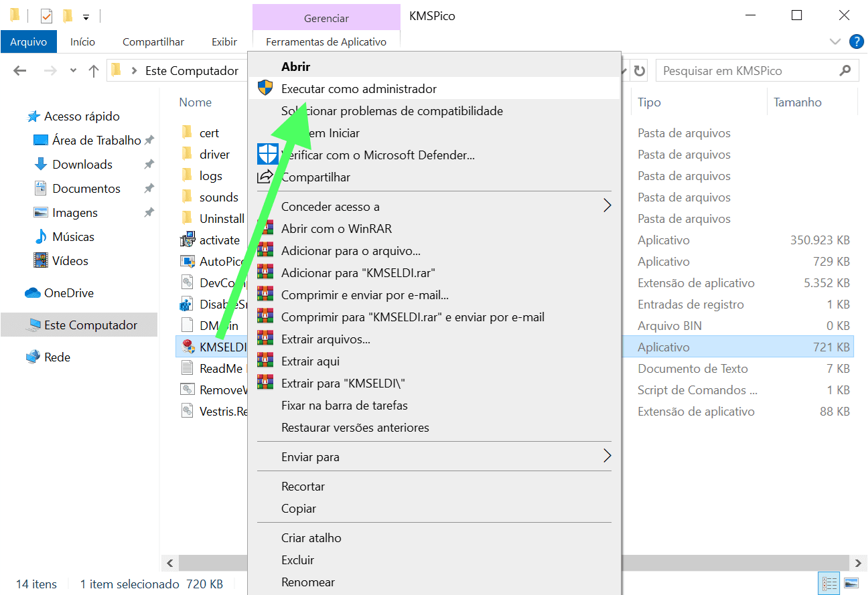Screen dimensions: 868x595
Task: Select OneDrive in the navigation pane
Action: click(59, 292)
